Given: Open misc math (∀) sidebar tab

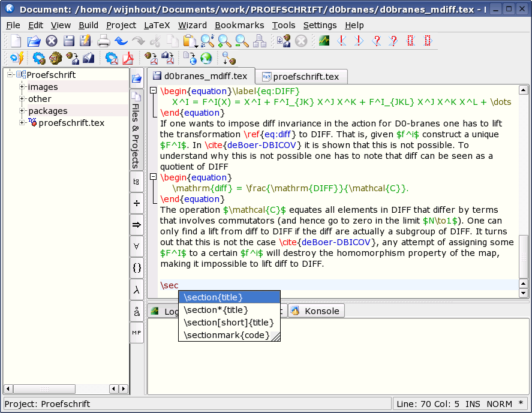Looking at the screenshot, I should [x=136, y=246].
